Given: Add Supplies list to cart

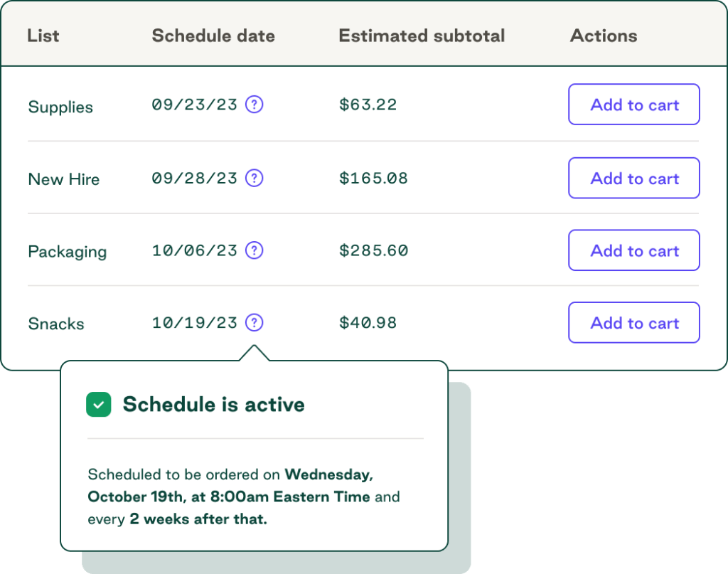Looking at the screenshot, I should [x=633, y=104].
